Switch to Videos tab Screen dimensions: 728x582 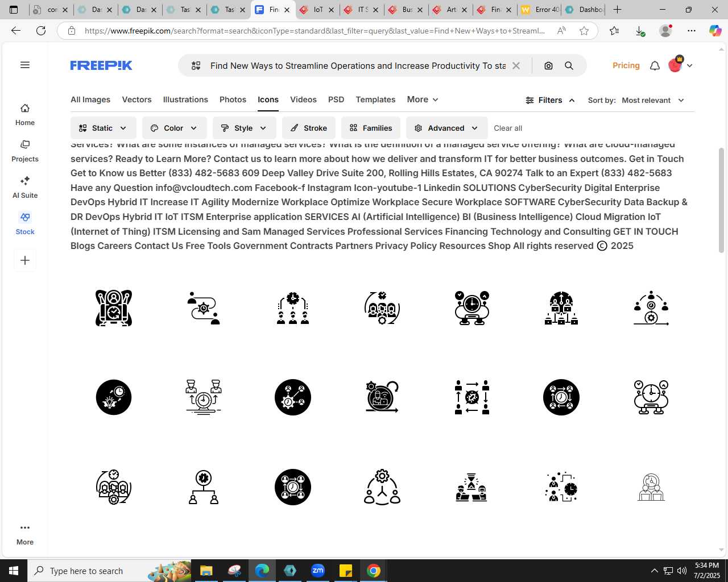pos(303,99)
